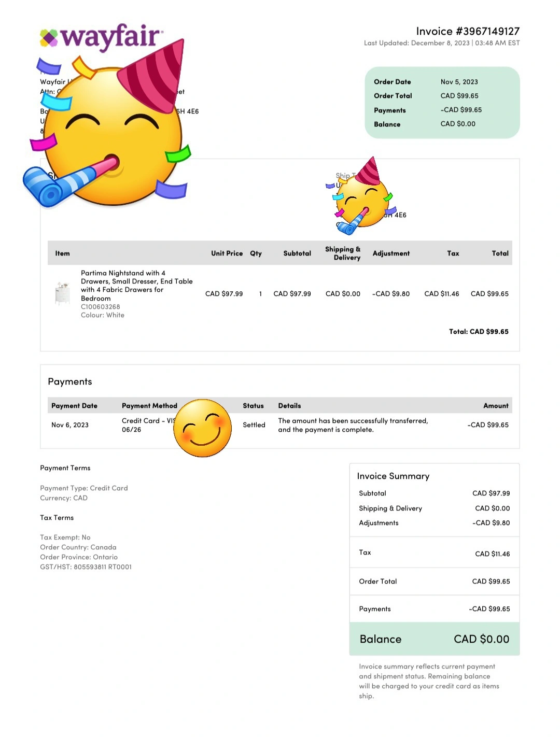Viewport: 560px width, 737px height.
Task: Click the Total: CAD $99.65 line
Action: point(479,332)
